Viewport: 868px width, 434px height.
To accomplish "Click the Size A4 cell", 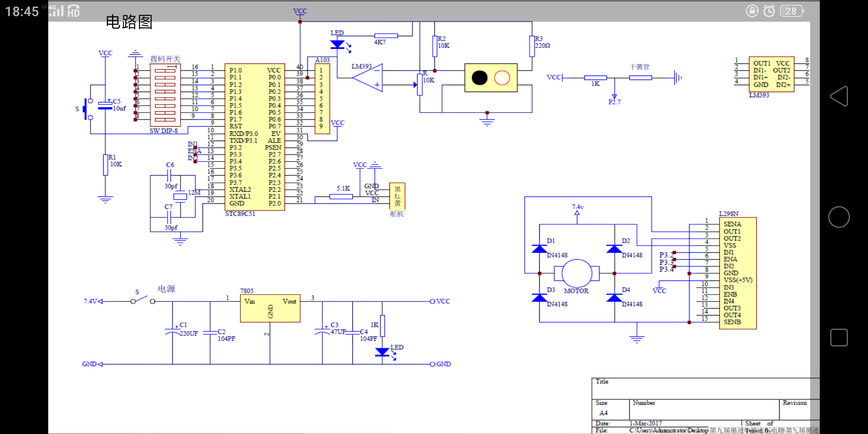I will pyautogui.click(x=611, y=409).
